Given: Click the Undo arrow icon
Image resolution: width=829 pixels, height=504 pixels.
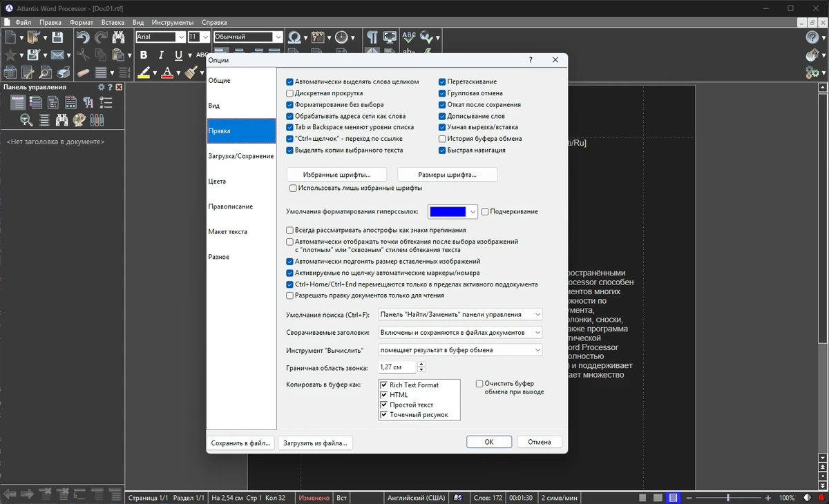Looking at the screenshot, I should coord(83,37).
